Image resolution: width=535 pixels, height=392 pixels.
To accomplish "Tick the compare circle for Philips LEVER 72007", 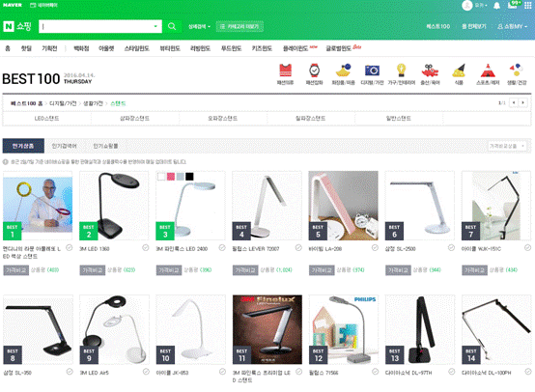I will [298, 248].
